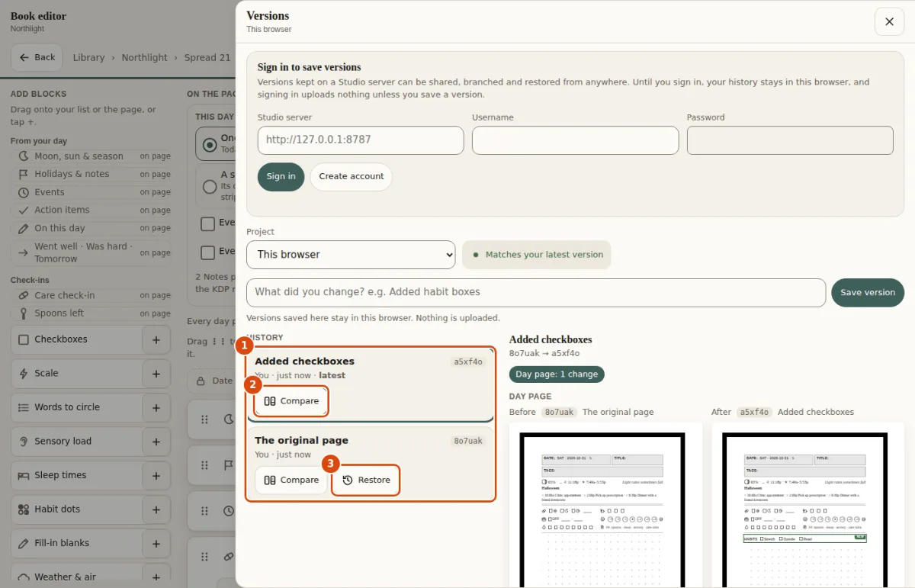The width and height of the screenshot is (915, 588).
Task: Click the 'Matches your latest version' status
Action: pyautogui.click(x=537, y=255)
